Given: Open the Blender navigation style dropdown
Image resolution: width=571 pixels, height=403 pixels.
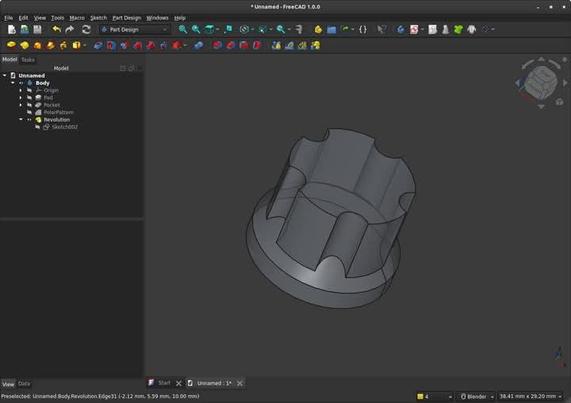Looking at the screenshot, I should (x=476, y=396).
